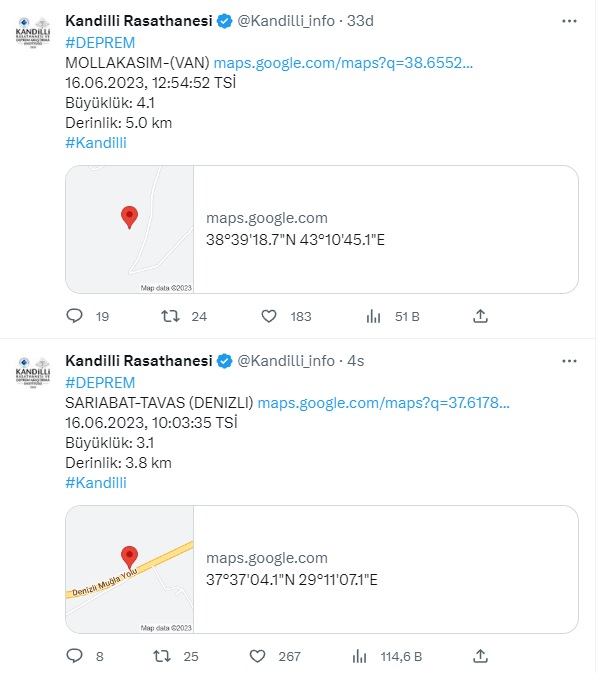Share the MOLLAKASIM-(VAN) earthquake tweet
Screen dimensions: 600x673
coord(480,316)
